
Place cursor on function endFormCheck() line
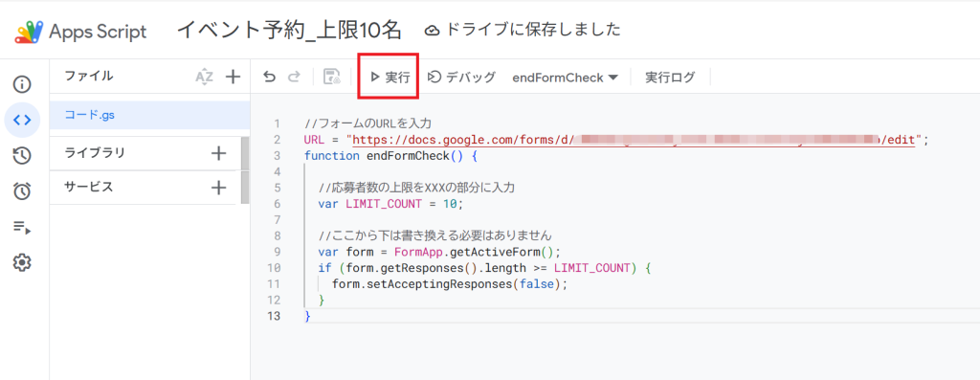(x=390, y=156)
